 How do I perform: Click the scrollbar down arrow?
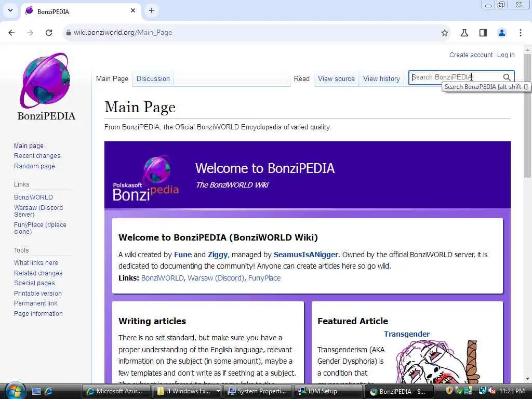point(528,379)
